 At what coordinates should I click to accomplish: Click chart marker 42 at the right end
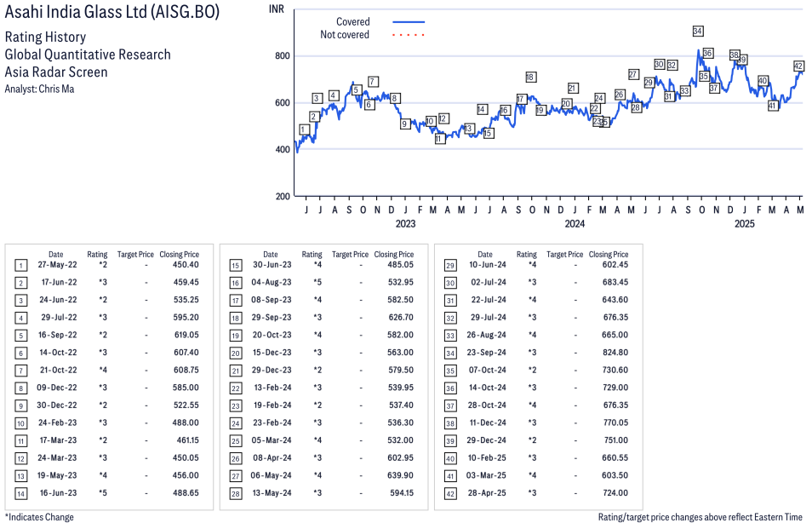click(798, 66)
